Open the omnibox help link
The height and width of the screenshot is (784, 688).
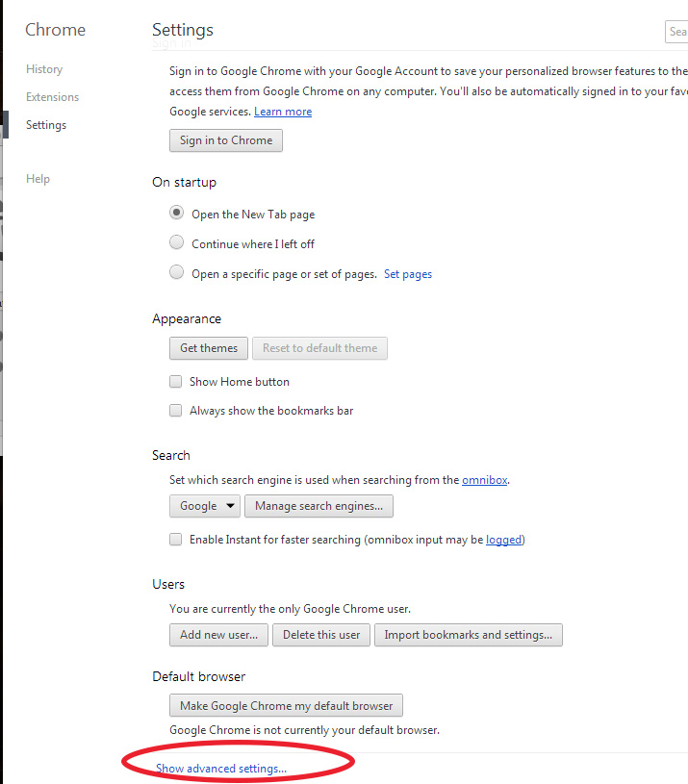[x=485, y=480]
